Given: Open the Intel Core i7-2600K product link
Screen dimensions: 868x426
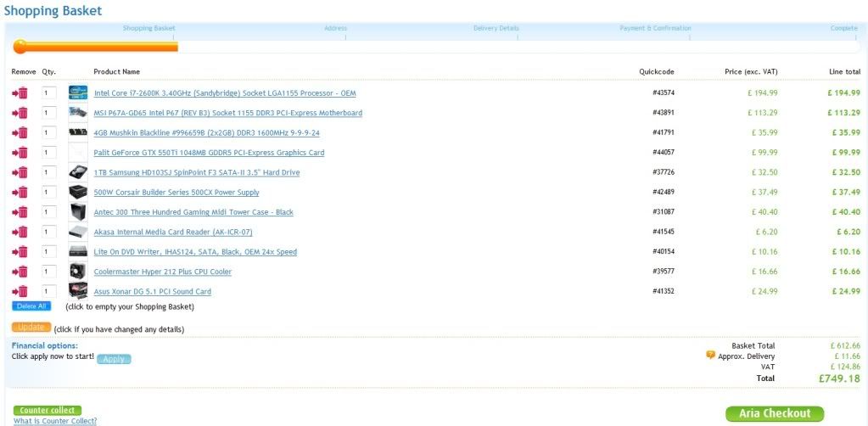Looking at the screenshot, I should pyautogui.click(x=225, y=93).
